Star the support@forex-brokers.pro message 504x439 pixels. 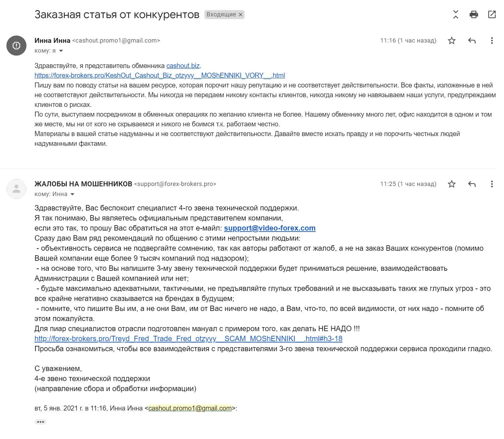coord(452,184)
